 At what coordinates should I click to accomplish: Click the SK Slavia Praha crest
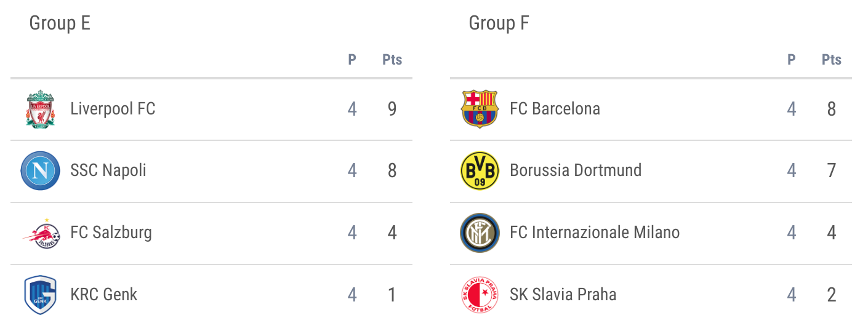[480, 295]
